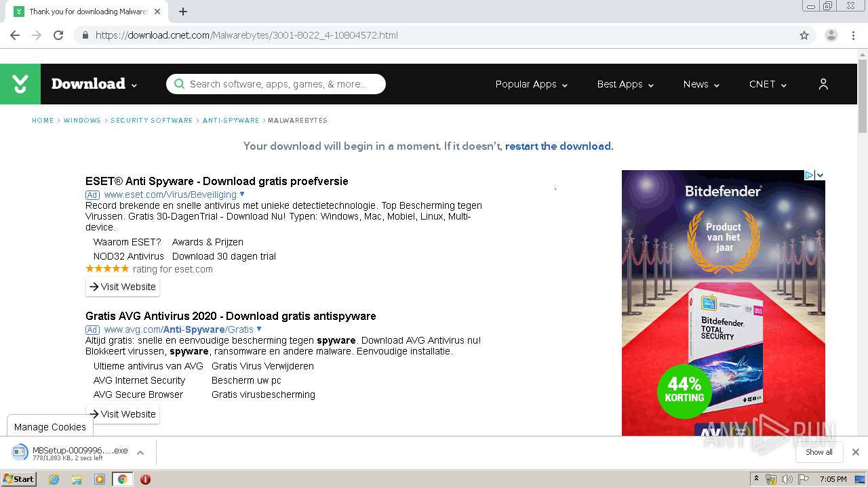Click the MBSetup file icon in download bar
The image size is (868, 488).
coord(20,453)
